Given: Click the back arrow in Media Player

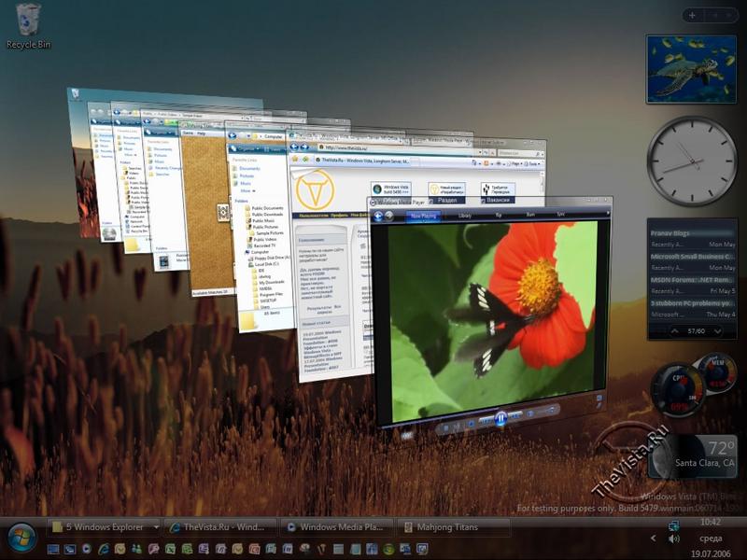Looking at the screenshot, I should tap(376, 215).
